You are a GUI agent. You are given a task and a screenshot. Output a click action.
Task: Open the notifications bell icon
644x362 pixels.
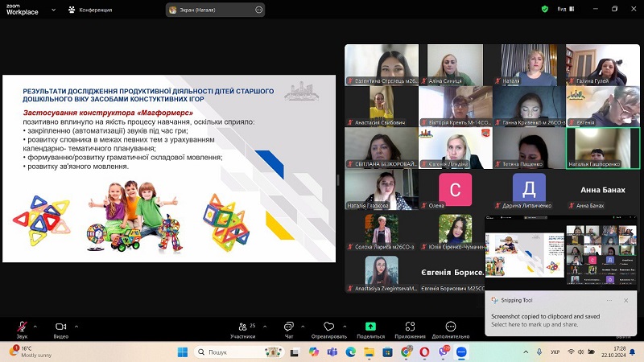tap(633, 352)
